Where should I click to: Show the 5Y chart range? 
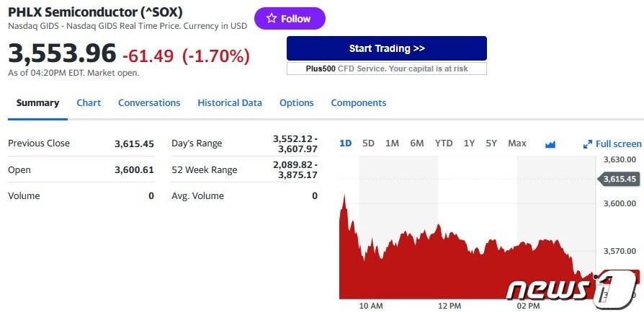491,143
